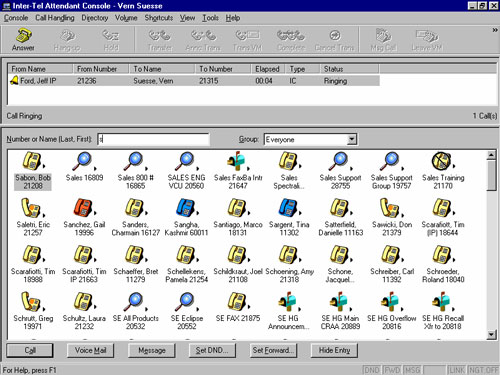Select the Sales 16809 magnifier icon
Image resolution: width=500 pixels, height=375 pixels.
tap(82, 161)
